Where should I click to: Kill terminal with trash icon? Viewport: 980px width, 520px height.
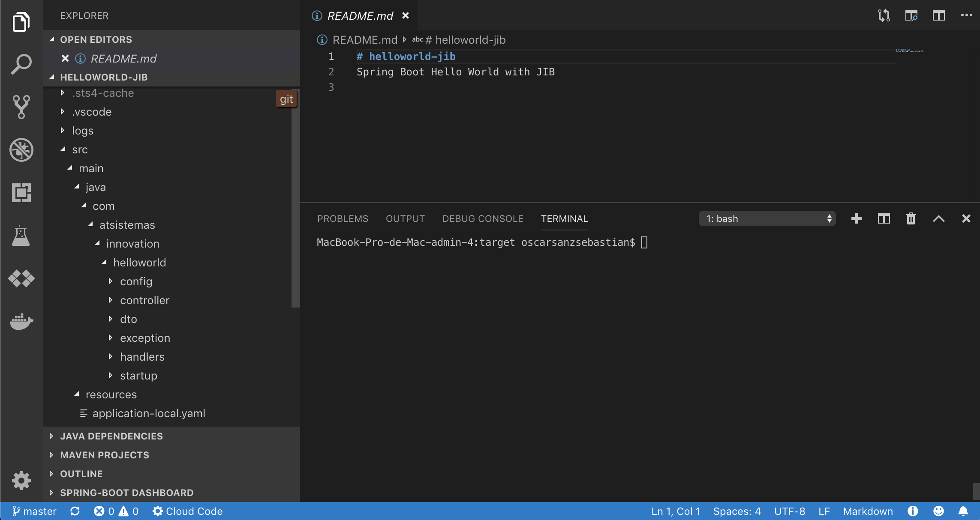pos(911,219)
